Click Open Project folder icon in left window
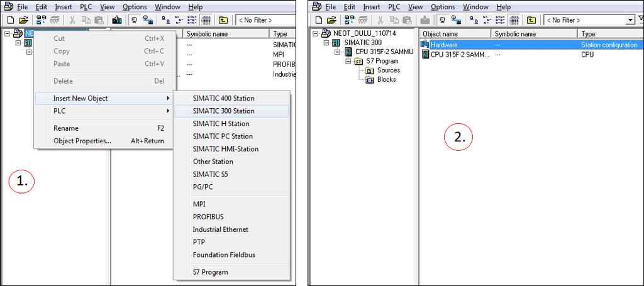 coord(23,19)
